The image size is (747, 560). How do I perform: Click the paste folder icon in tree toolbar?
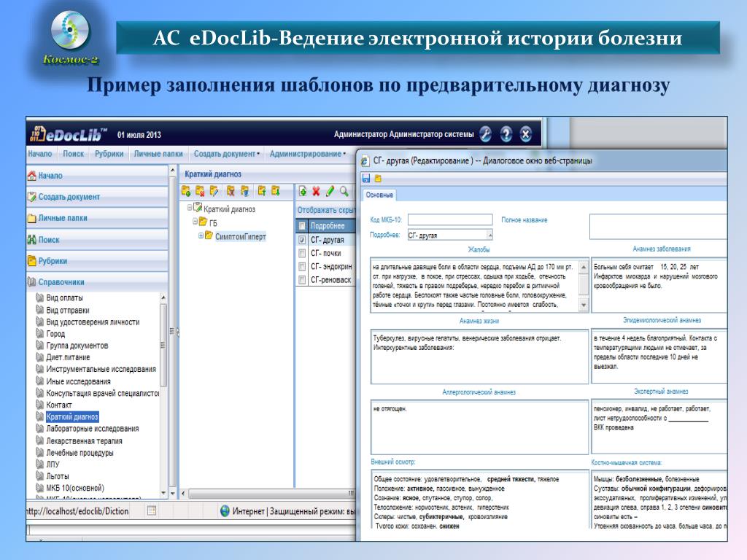(244, 191)
